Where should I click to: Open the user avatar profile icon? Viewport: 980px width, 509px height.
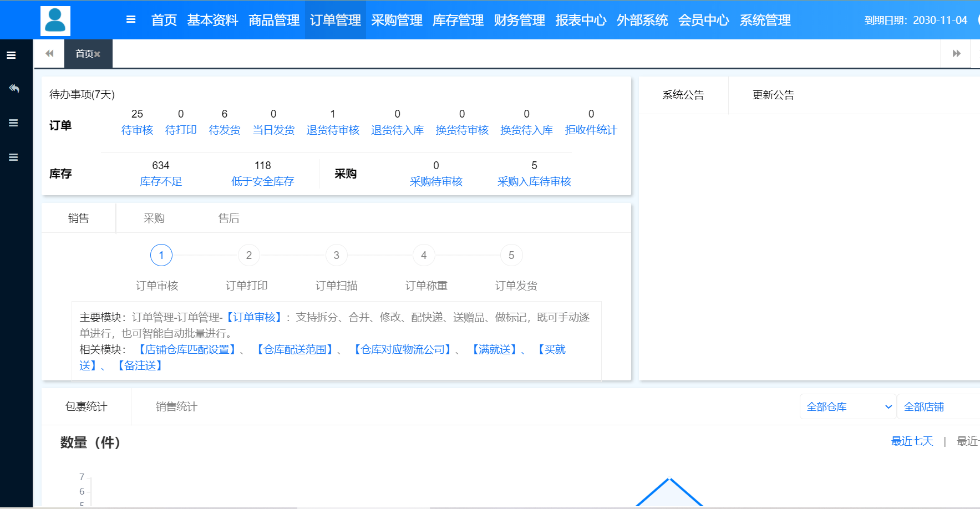point(55,21)
